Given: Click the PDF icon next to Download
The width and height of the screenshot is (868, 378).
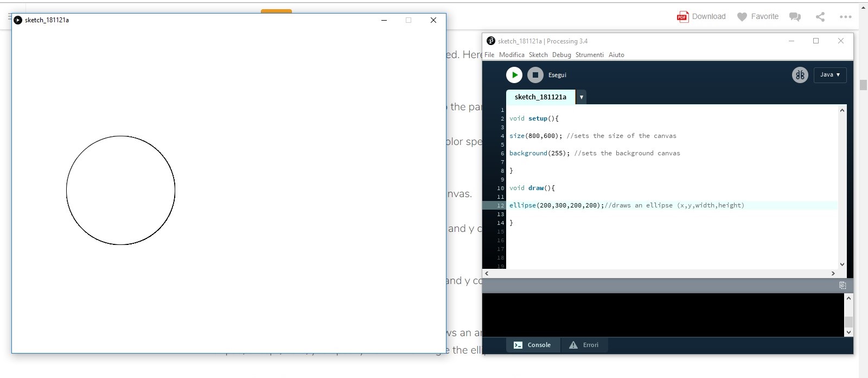Looking at the screenshot, I should tap(682, 17).
